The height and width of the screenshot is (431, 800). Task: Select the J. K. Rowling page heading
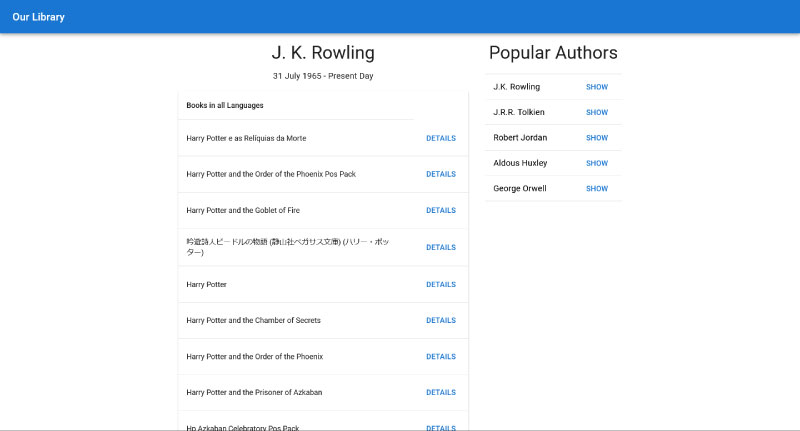(323, 53)
